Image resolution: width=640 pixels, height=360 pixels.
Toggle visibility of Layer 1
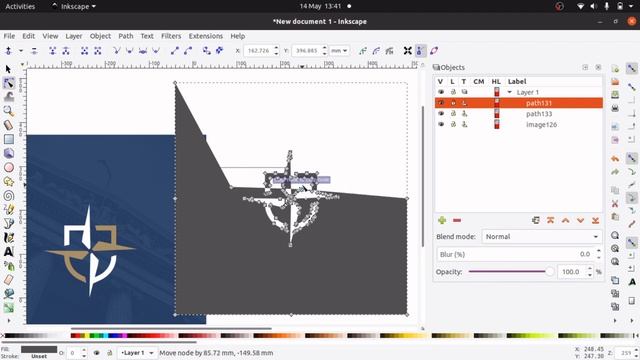441,92
